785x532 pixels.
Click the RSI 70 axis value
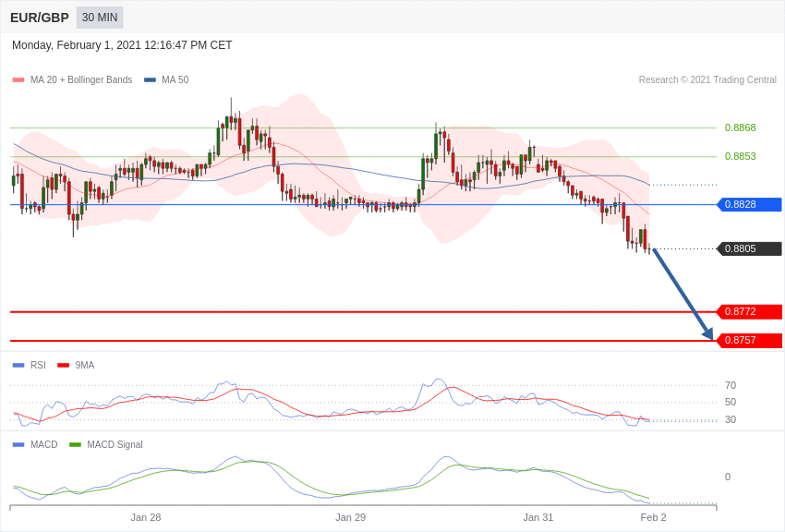click(731, 385)
